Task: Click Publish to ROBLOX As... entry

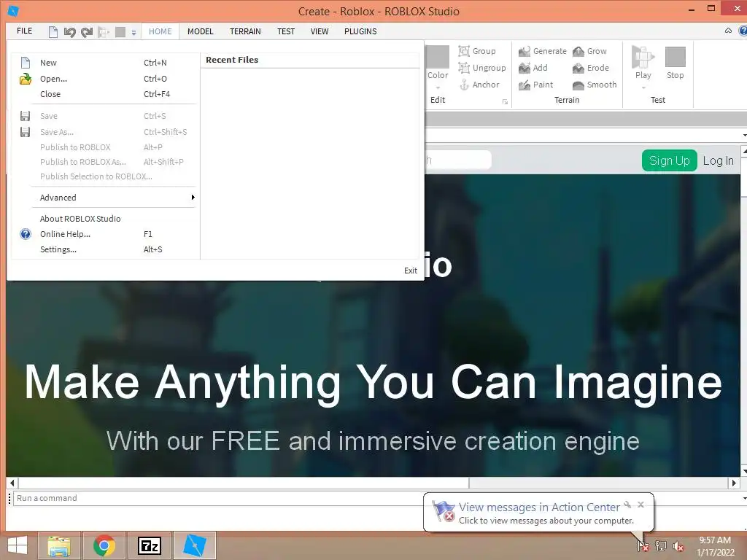Action: pyautogui.click(x=105, y=162)
